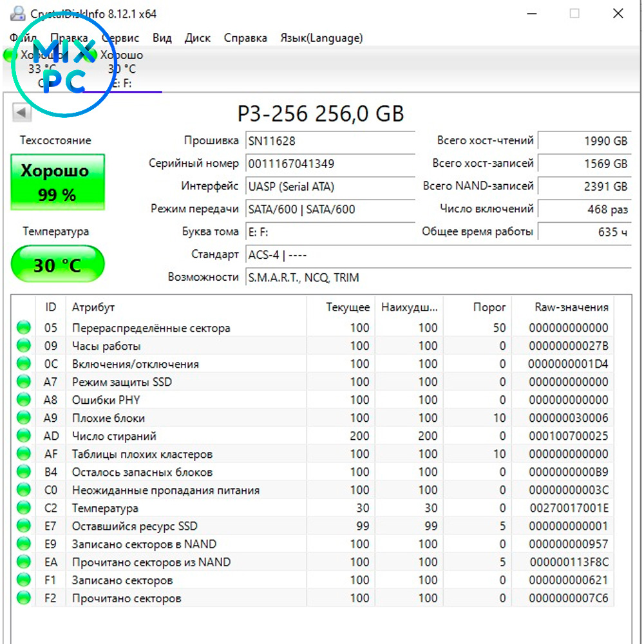The width and height of the screenshot is (644, 644).
Task: Open the Вид menu
Action: [x=162, y=38]
